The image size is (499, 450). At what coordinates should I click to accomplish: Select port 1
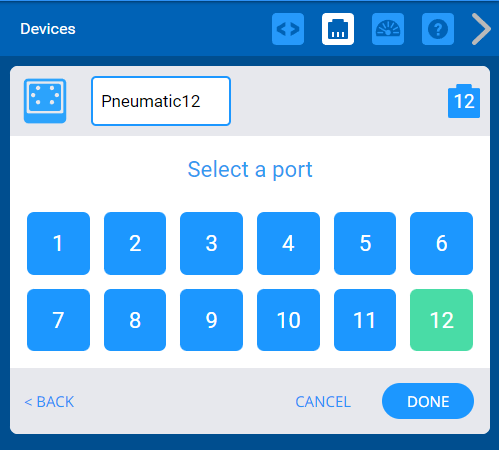[x=58, y=243]
